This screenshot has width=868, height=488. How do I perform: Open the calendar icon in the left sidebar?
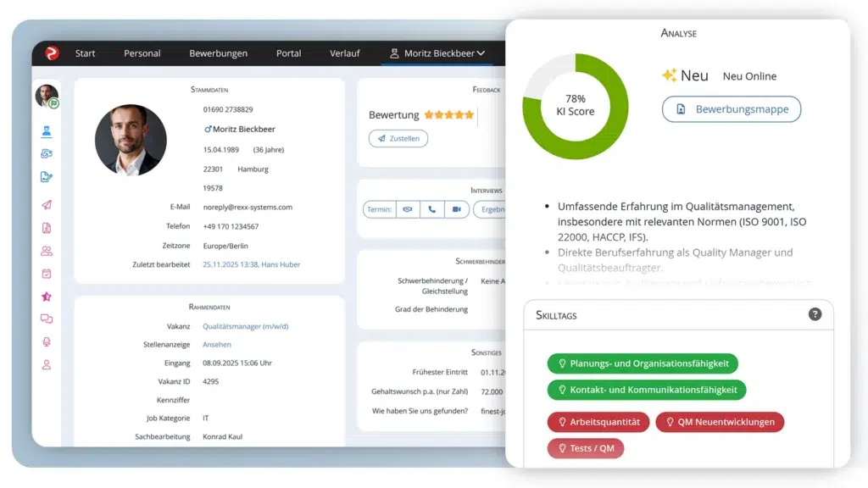point(47,273)
